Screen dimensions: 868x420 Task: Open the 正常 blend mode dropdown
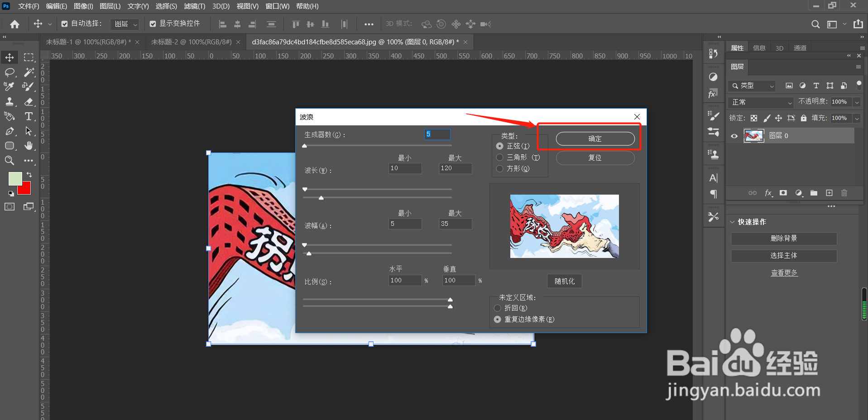(x=761, y=102)
